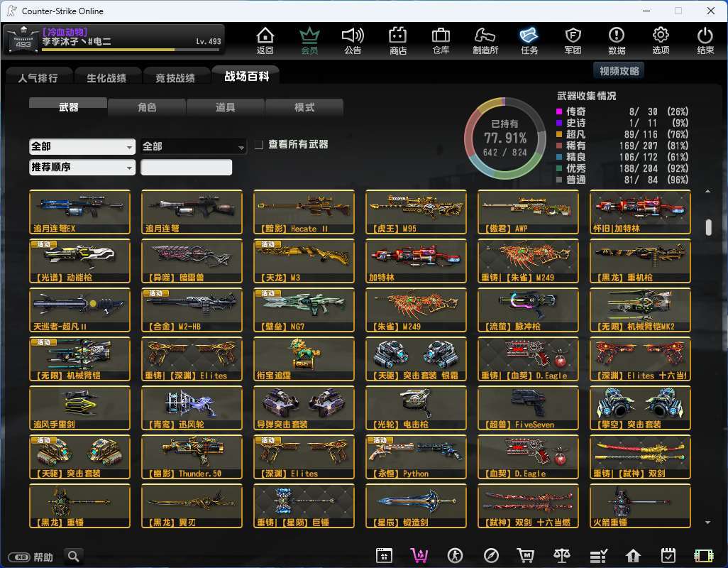Select the 【虎王】M95 weapon card
Screen dimensions: 728x568
point(416,212)
